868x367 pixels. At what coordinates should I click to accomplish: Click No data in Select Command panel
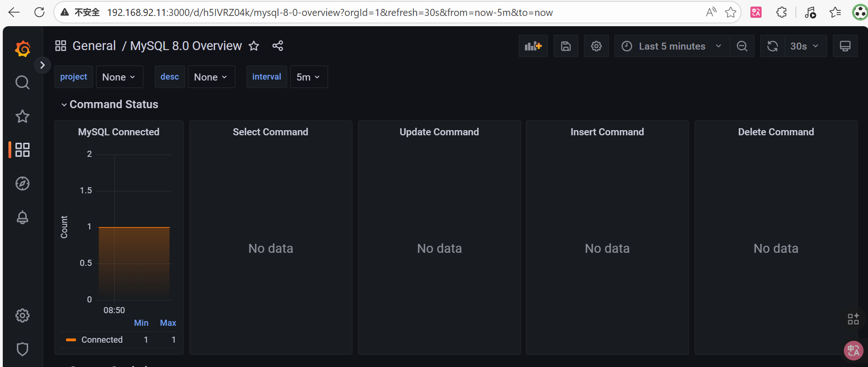[271, 249]
